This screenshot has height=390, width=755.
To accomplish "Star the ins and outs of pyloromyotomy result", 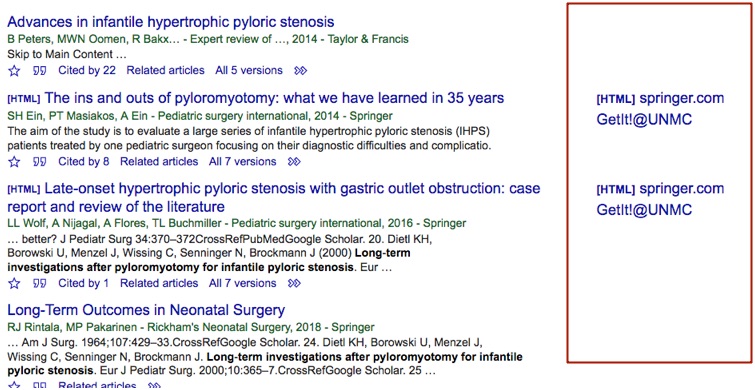I will click(14, 162).
